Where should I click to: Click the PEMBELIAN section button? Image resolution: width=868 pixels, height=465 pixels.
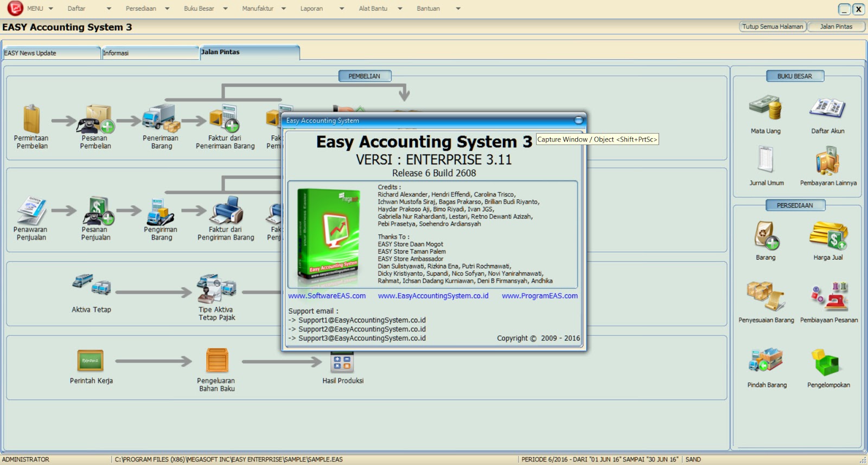point(365,76)
